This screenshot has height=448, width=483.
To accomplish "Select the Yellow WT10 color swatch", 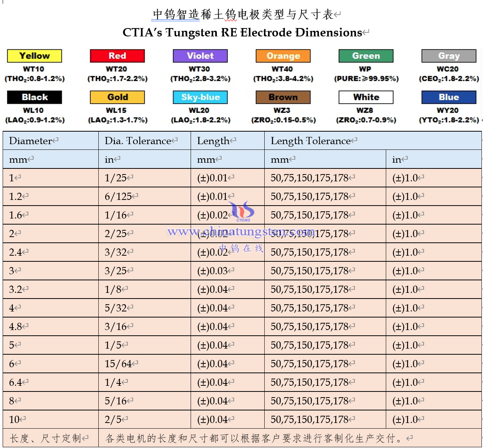I will (35, 56).
